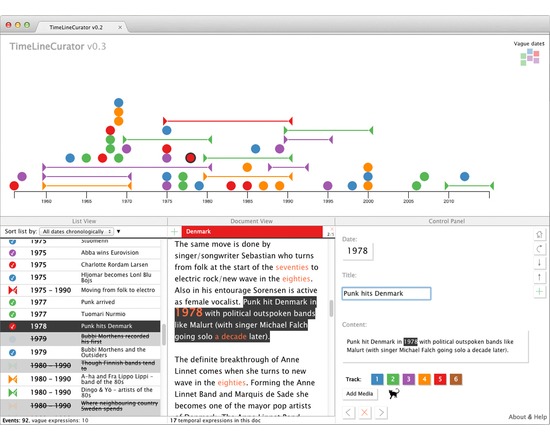Toggle green check for Punk arrived
This screenshot has width=550, height=440.
point(12,302)
